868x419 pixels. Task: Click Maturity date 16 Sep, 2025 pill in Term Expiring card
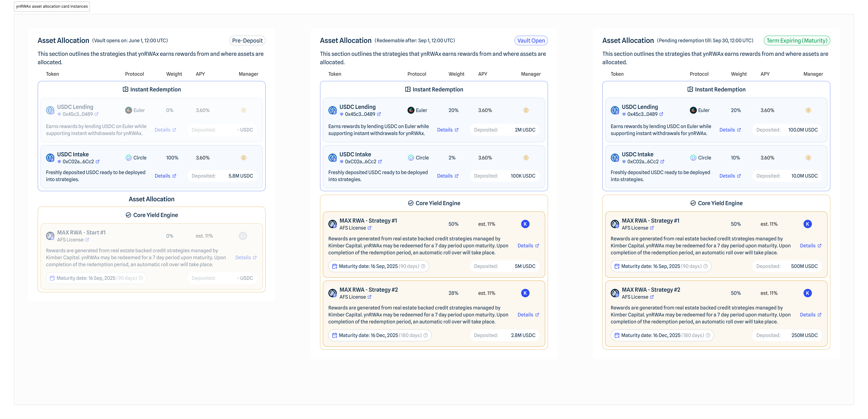(661, 267)
